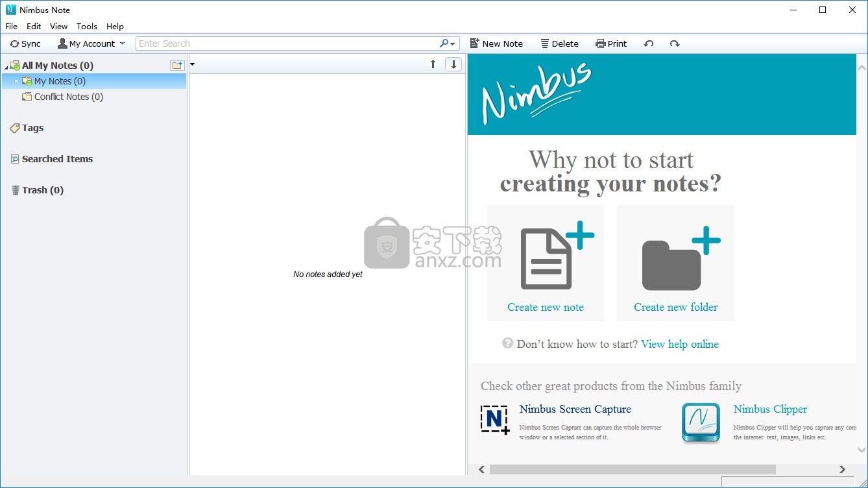Click the Nimbus logo banner
Screen dimensions: 868x488
click(662, 94)
